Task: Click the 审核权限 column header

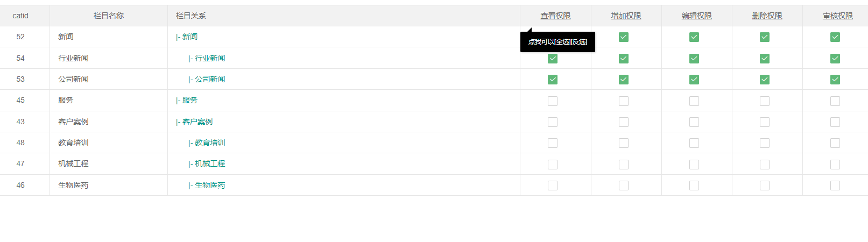Action: click(x=837, y=16)
